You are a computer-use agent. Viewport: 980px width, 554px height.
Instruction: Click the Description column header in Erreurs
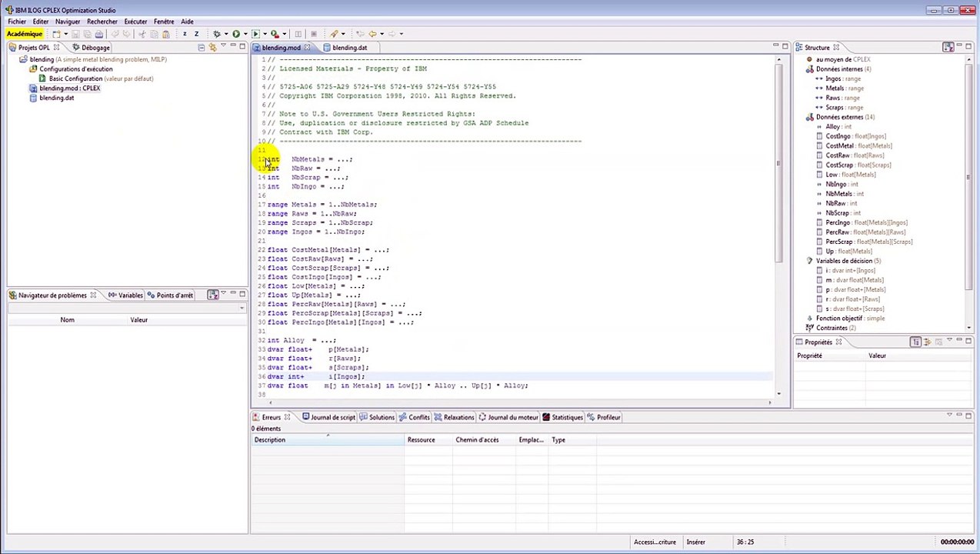click(328, 440)
